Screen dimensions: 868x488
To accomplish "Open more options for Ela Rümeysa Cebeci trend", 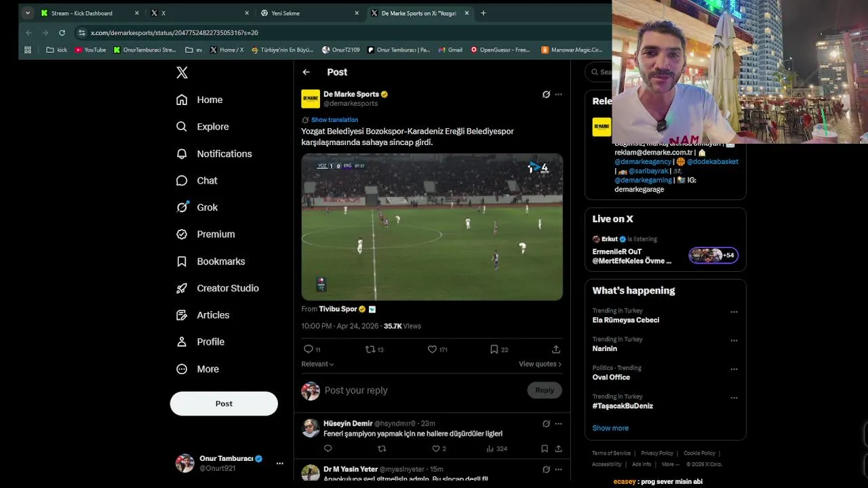I will [x=734, y=312].
